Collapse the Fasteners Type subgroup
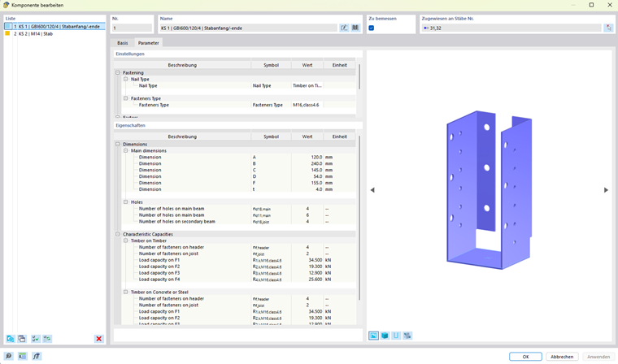This screenshot has width=618, height=364. [x=126, y=98]
